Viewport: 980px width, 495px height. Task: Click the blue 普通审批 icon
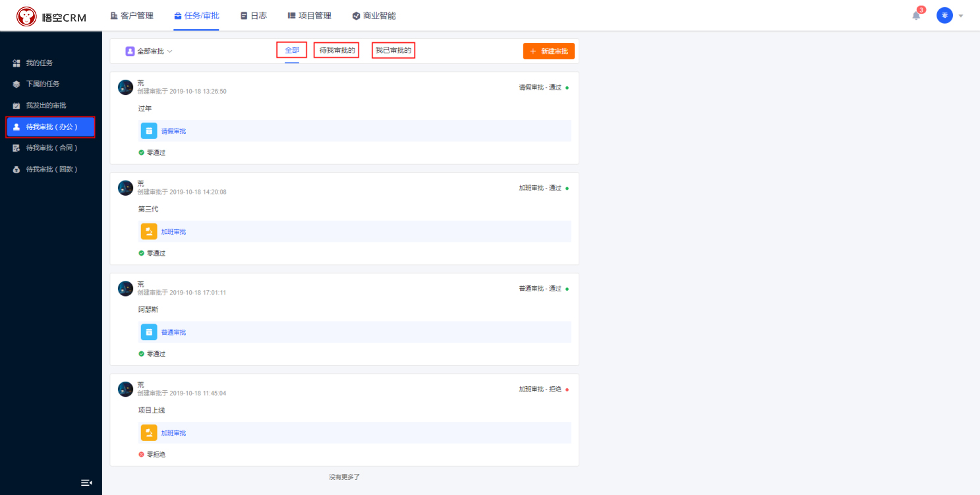(149, 332)
